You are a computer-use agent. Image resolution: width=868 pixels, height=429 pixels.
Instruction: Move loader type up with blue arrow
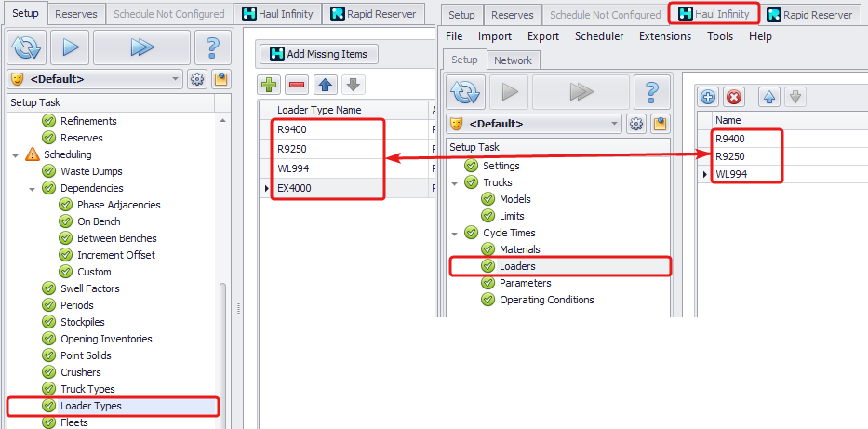coord(326,85)
